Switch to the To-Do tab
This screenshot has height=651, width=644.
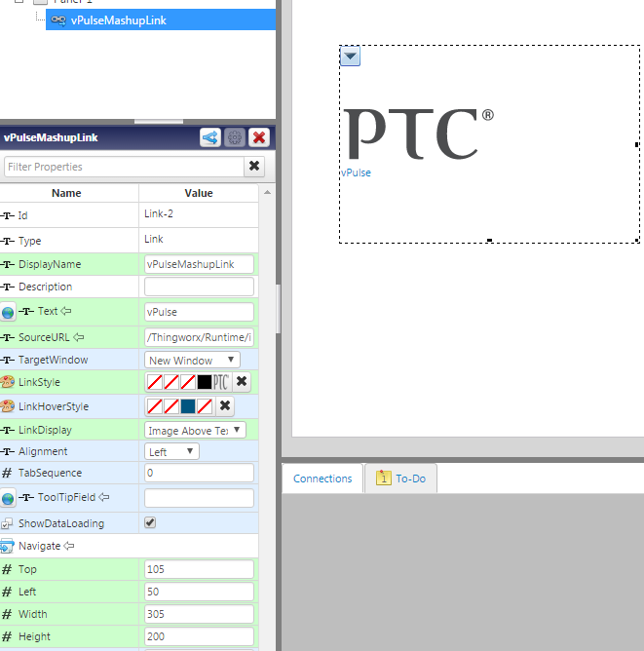[400, 479]
